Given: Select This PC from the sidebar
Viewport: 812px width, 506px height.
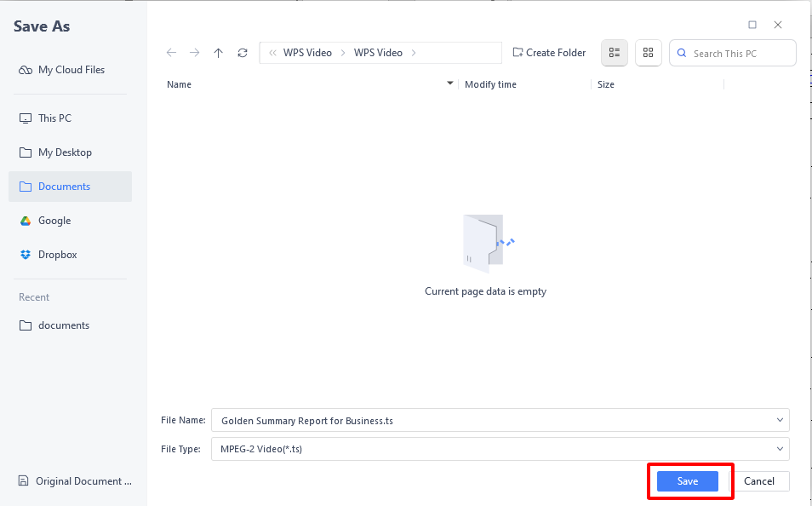Looking at the screenshot, I should (54, 118).
